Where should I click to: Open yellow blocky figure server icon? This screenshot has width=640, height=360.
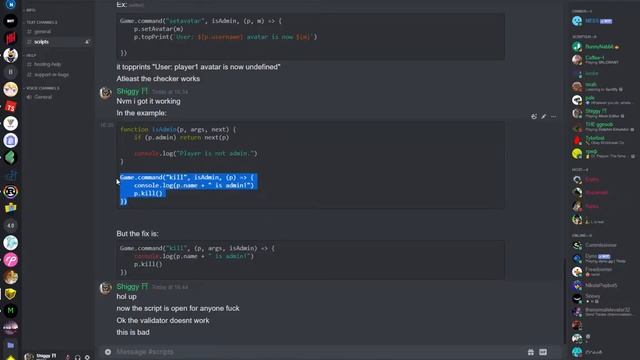click(x=11, y=208)
